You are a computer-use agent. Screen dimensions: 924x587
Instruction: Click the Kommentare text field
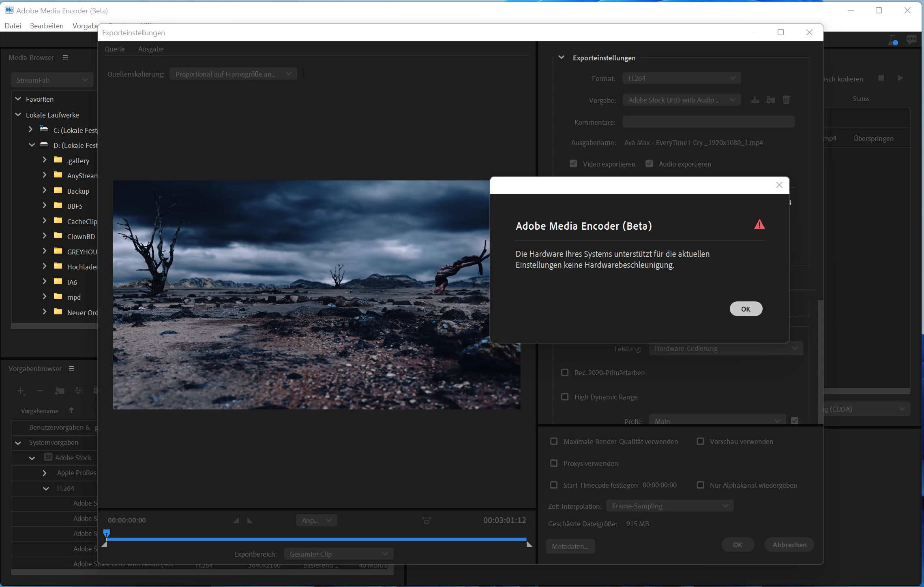pos(708,122)
